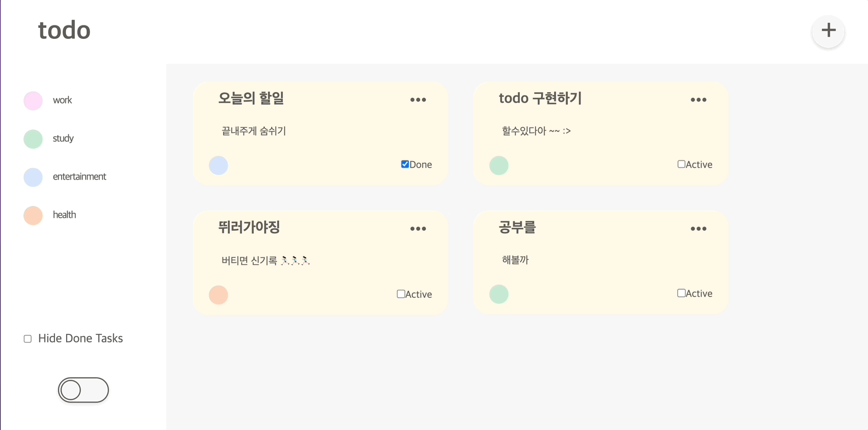Toggle the theme switch in the sidebar
868x430 pixels.
tap(83, 390)
